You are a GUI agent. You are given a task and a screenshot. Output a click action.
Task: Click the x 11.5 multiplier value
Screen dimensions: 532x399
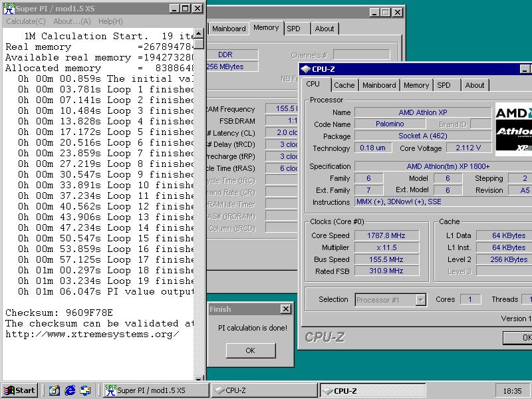386,247
